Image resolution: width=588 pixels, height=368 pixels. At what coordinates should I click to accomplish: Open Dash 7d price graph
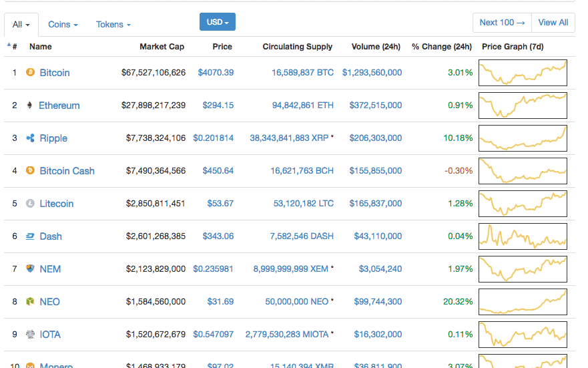point(523,236)
